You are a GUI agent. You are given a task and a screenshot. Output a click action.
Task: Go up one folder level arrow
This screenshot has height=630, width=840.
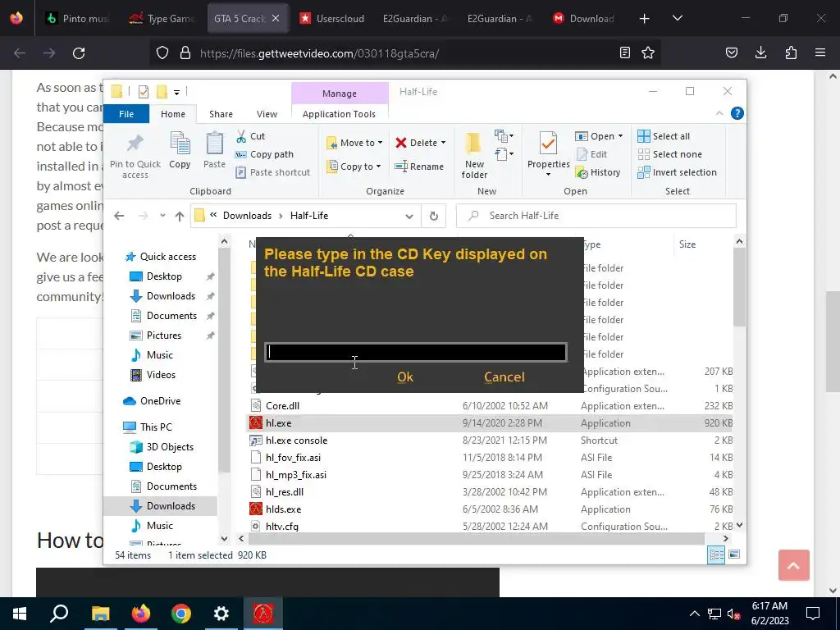click(180, 216)
